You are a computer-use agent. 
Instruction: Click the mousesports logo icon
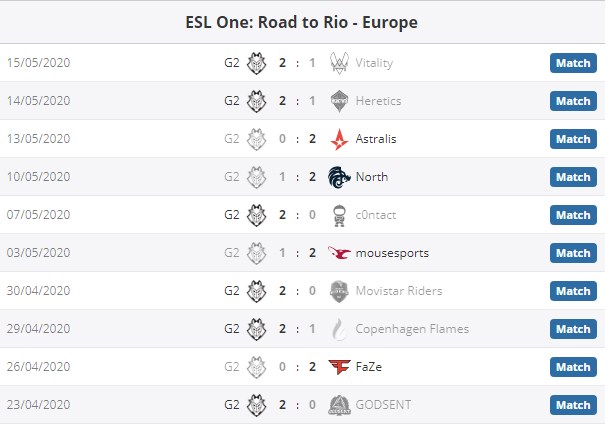click(340, 253)
